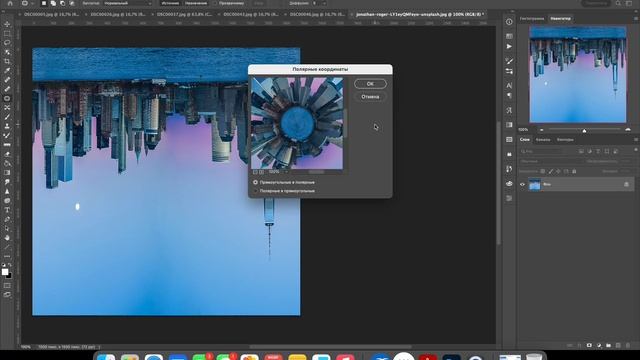The width and height of the screenshot is (640, 360).
Task: Open the Brushes panel icon
Action: pos(509,61)
